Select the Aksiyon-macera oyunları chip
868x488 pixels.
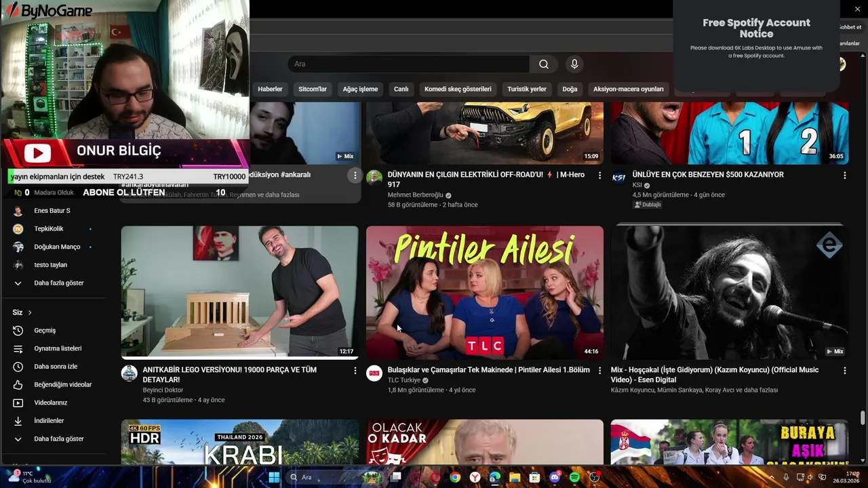tap(629, 89)
